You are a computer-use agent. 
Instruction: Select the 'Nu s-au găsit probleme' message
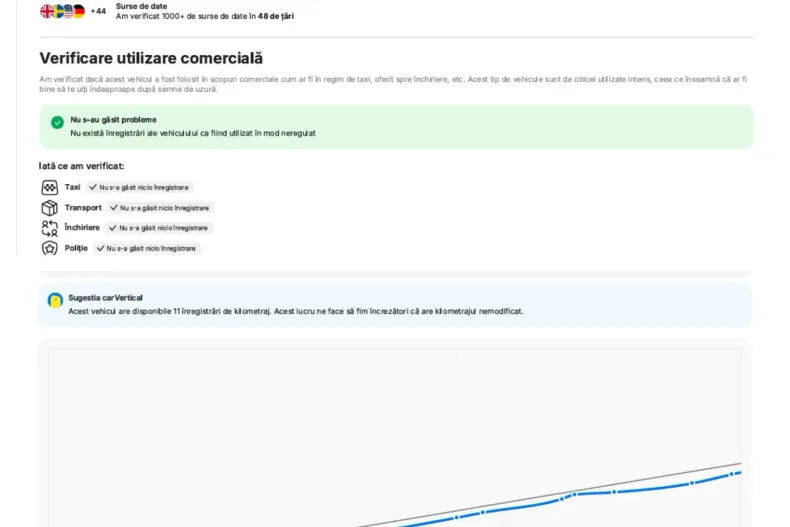click(113, 119)
